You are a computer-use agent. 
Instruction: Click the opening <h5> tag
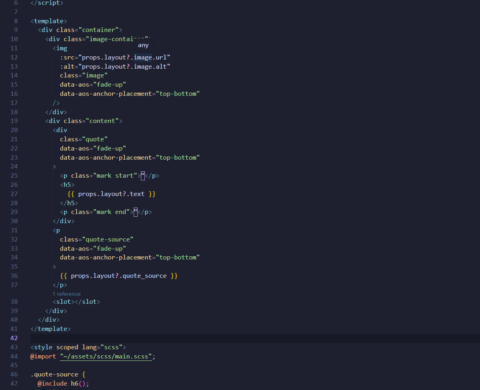67,185
